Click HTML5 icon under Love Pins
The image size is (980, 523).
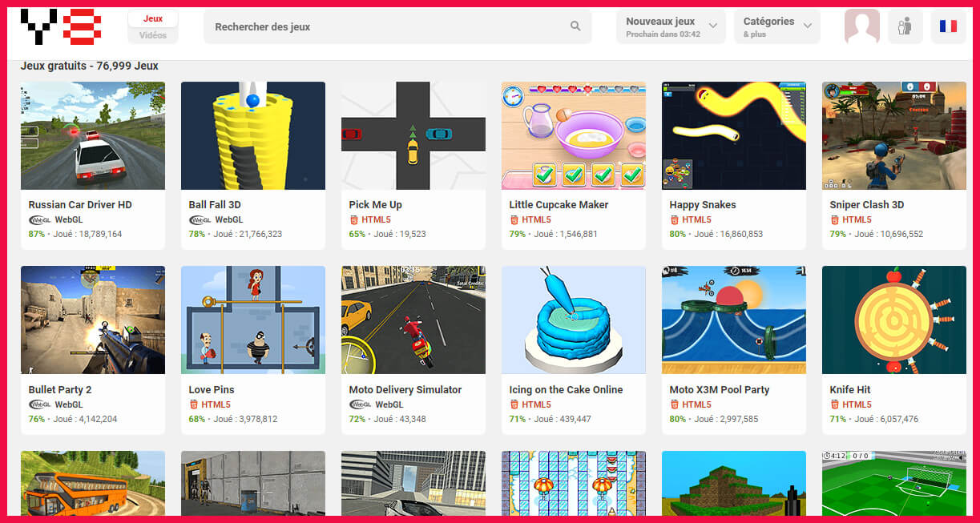pos(193,404)
